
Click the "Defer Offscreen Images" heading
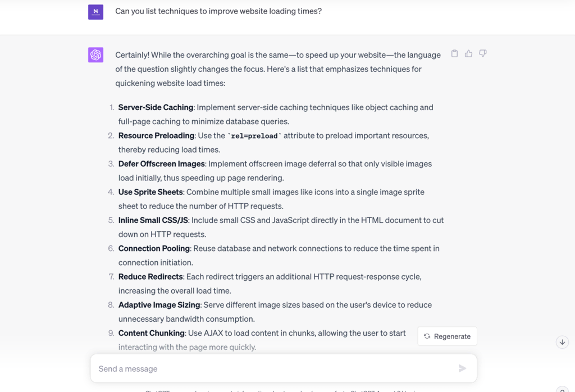click(161, 164)
